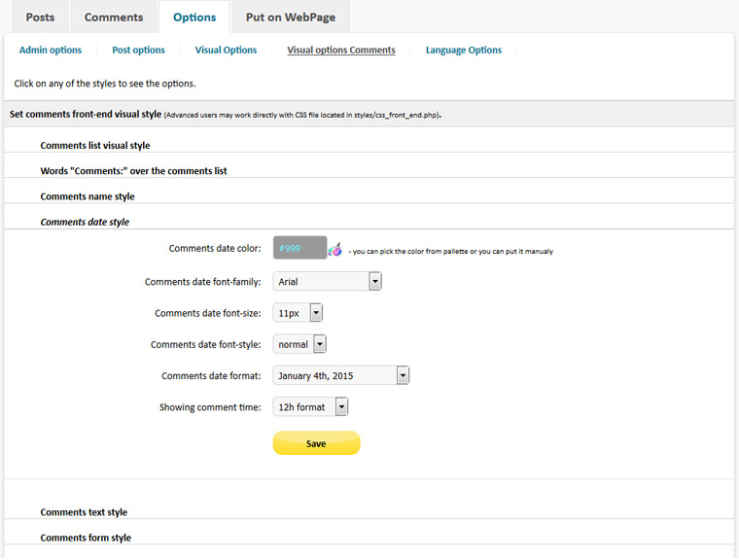
Task: Click the 'Comments date font-family:' label
Action: [202, 282]
